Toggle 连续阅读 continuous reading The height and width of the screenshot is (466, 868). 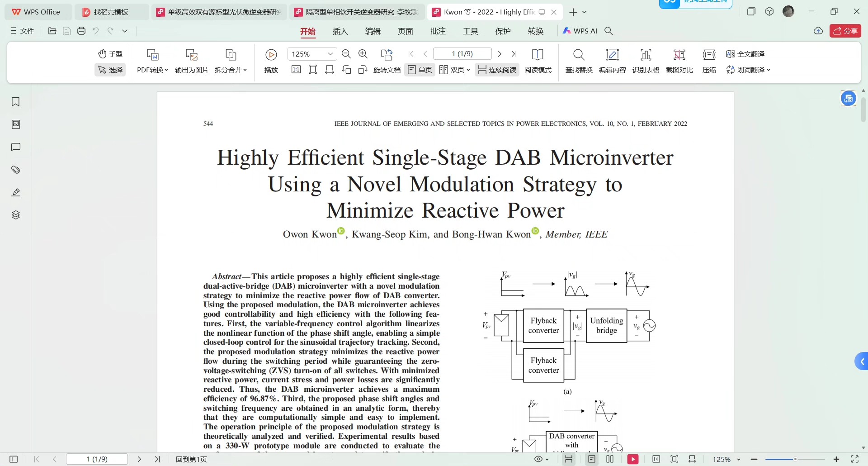pos(497,70)
